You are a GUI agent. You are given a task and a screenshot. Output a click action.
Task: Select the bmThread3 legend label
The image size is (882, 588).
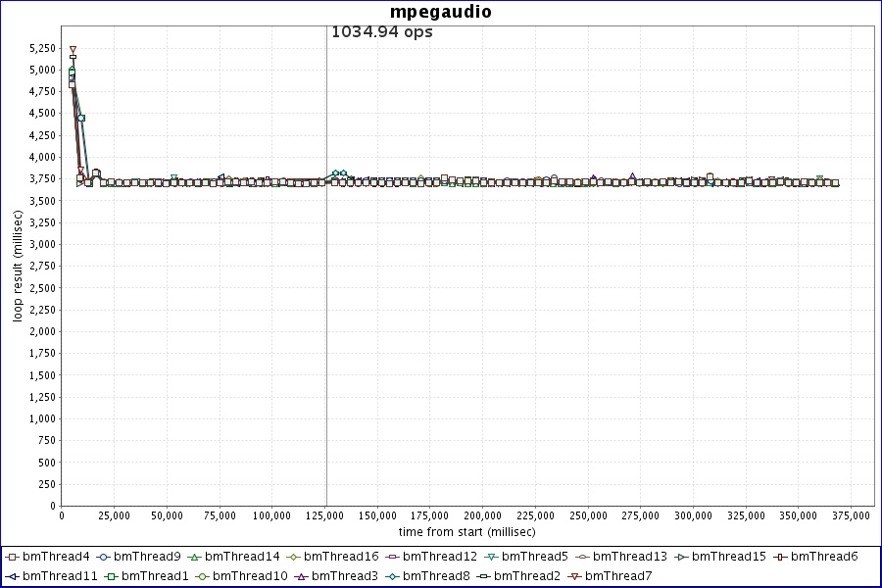[344, 576]
